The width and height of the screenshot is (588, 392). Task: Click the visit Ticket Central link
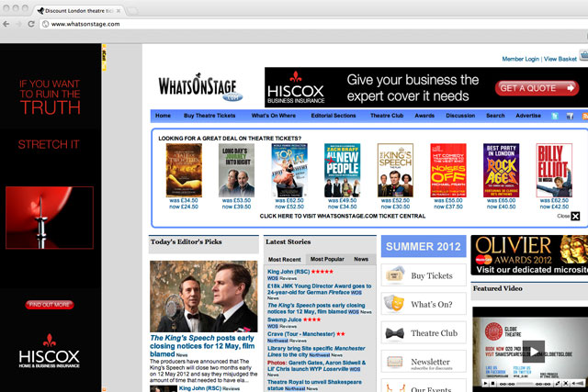[x=343, y=217]
